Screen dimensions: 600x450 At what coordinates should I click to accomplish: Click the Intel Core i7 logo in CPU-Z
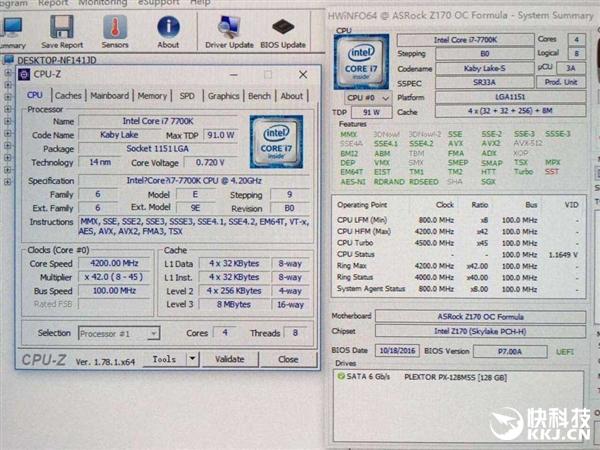[276, 142]
